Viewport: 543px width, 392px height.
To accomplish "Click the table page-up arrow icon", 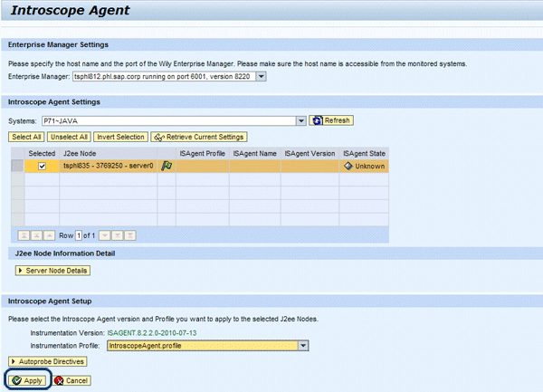I will (x=36, y=235).
